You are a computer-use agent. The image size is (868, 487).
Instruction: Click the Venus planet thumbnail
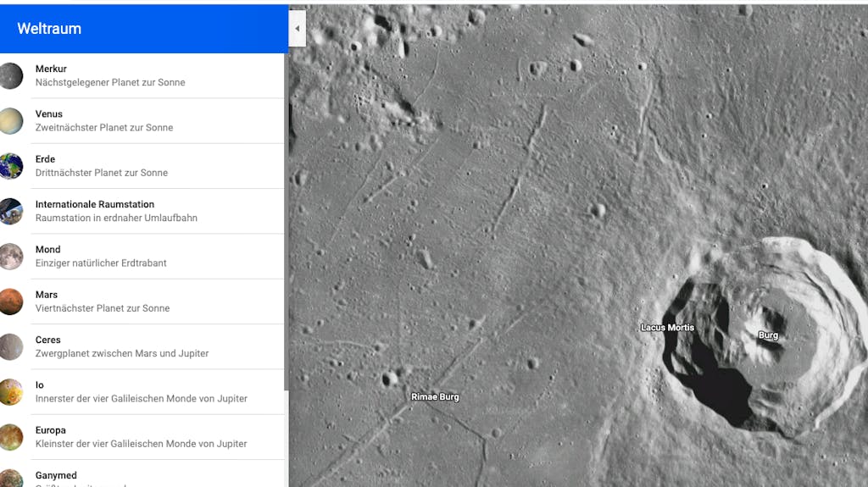coord(11,121)
